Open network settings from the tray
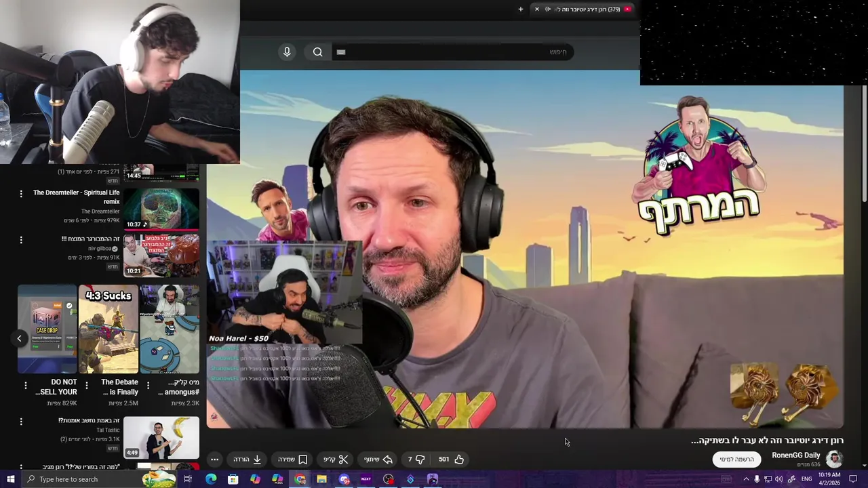The height and width of the screenshot is (488, 868). click(x=768, y=479)
